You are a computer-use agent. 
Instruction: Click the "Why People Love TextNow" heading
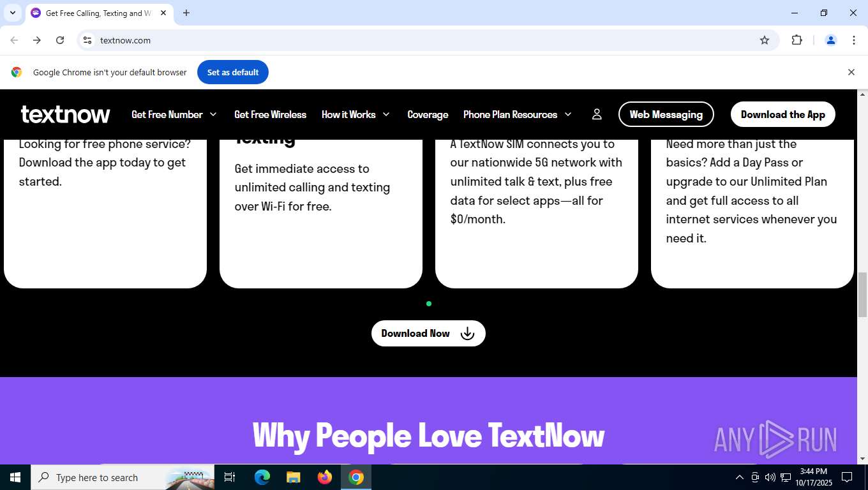point(428,435)
